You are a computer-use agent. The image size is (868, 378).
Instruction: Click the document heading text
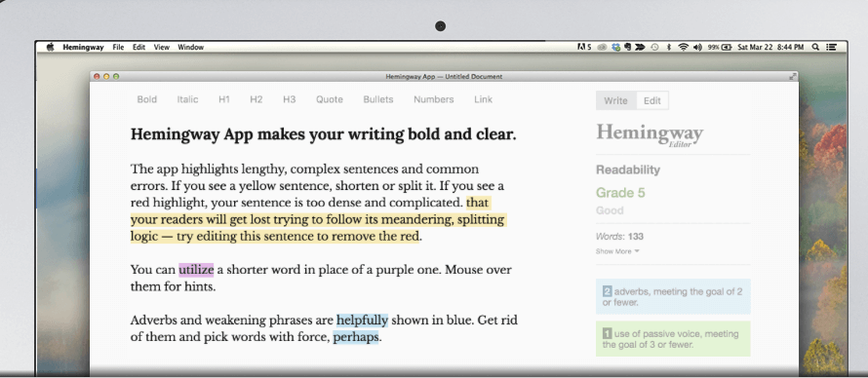click(x=323, y=134)
